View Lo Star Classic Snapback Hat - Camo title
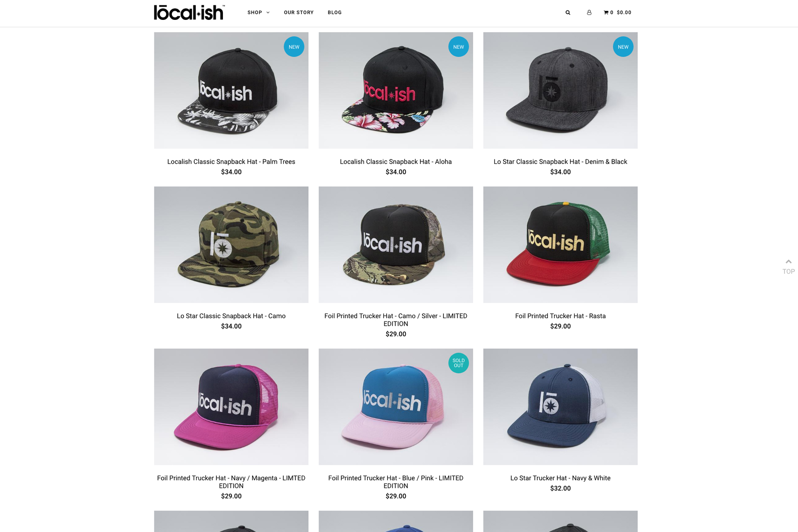 (231, 316)
